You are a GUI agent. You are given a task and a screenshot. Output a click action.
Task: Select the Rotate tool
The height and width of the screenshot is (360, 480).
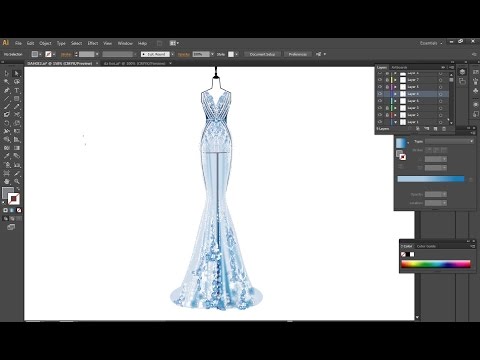tap(7, 123)
